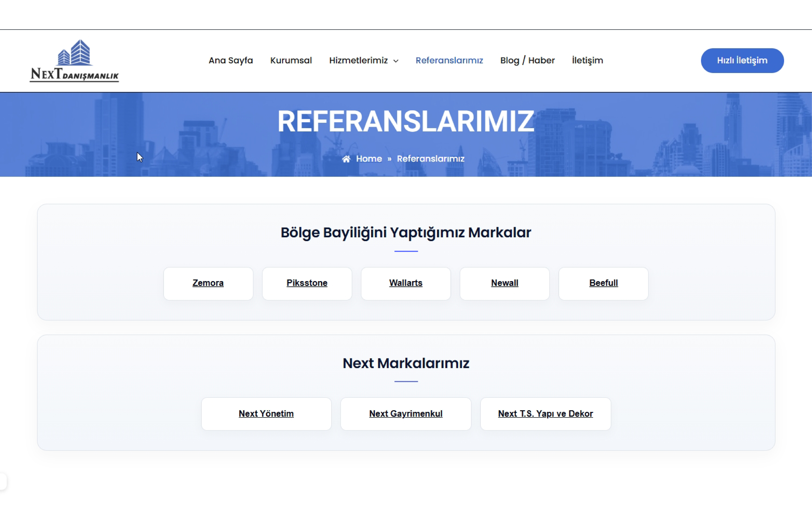Click the REFERANSLARIMIZ page heading
This screenshot has height=508, width=812.
(406, 121)
